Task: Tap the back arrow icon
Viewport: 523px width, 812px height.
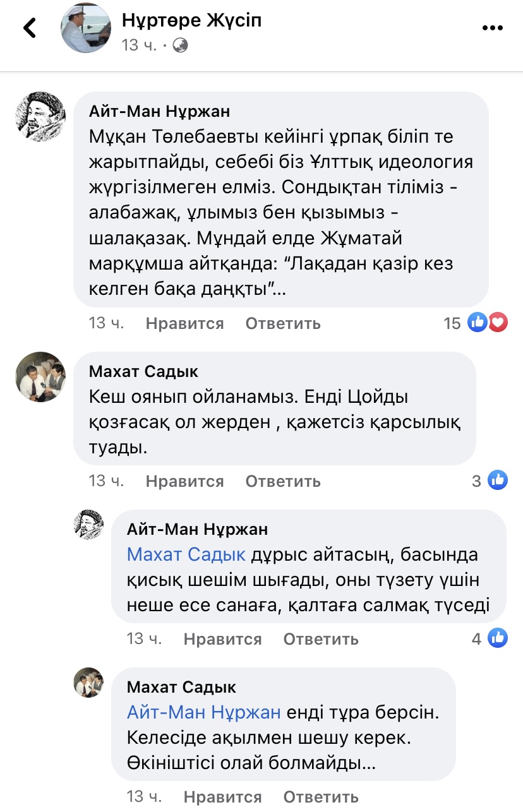Action: [30, 28]
